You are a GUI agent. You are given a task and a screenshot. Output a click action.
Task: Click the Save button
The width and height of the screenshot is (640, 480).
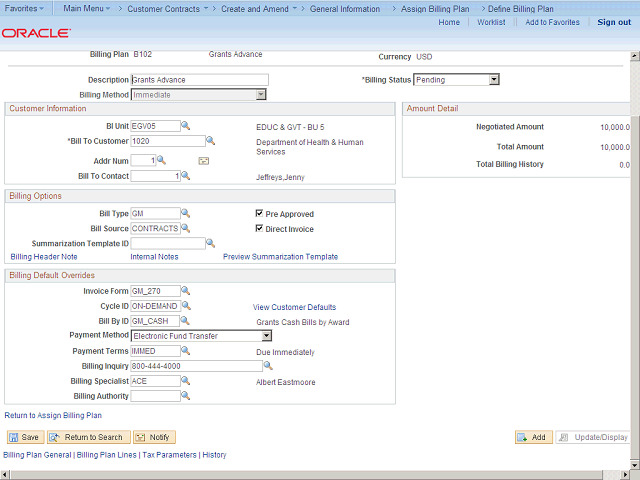(25, 437)
